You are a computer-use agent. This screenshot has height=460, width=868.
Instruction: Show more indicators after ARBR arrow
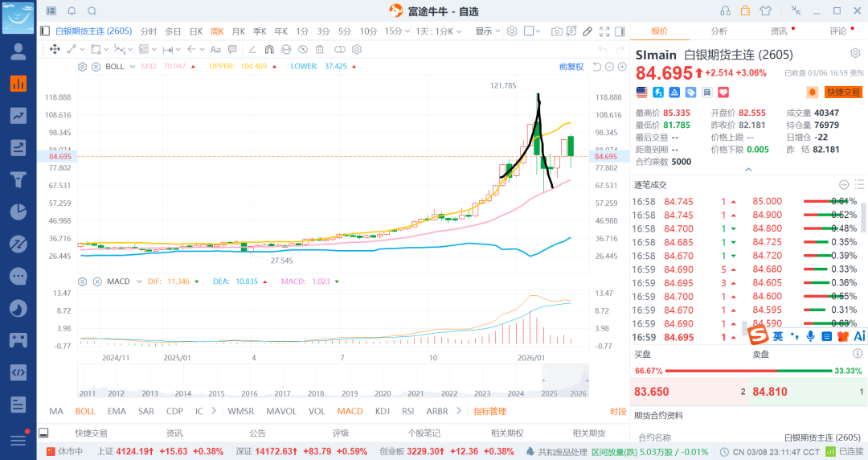(x=458, y=411)
